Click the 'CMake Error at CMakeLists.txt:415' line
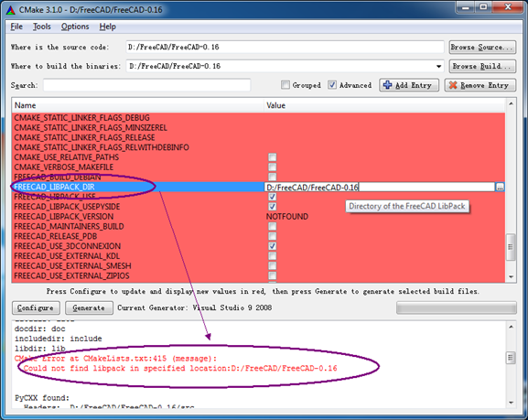 coord(115,359)
